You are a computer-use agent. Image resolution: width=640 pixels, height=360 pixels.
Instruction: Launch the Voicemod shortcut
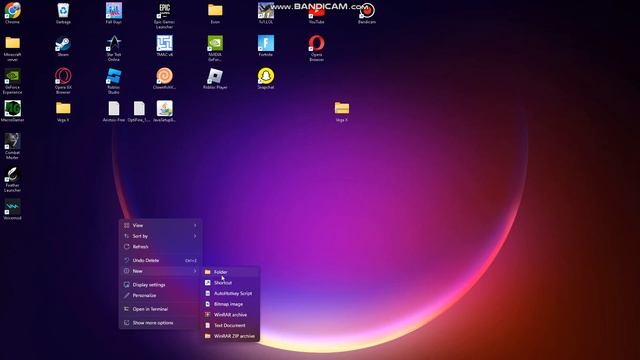point(13,209)
